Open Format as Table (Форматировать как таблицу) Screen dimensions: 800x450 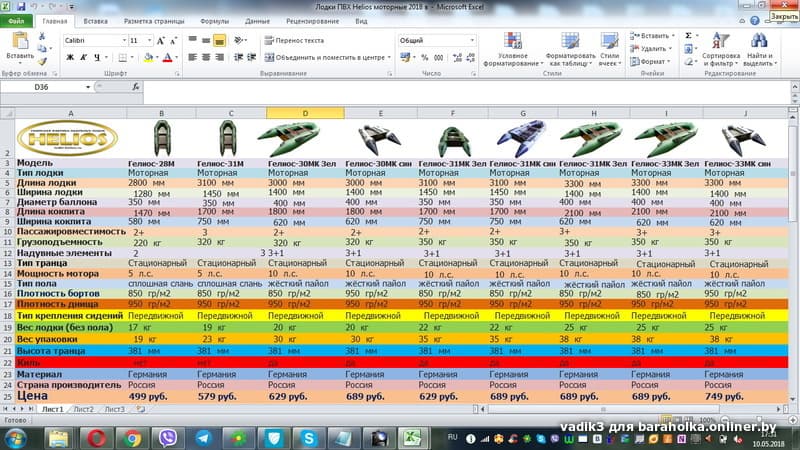point(570,49)
